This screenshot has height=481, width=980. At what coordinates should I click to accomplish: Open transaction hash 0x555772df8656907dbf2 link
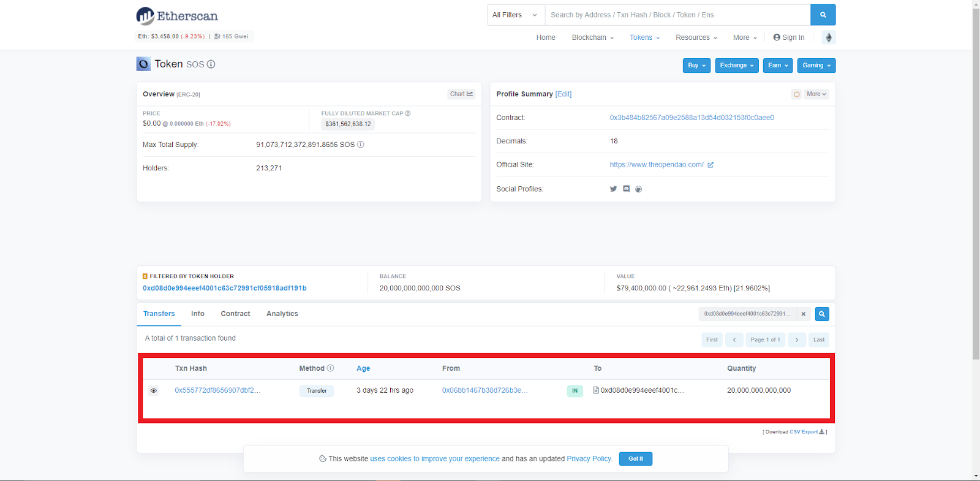click(x=217, y=390)
